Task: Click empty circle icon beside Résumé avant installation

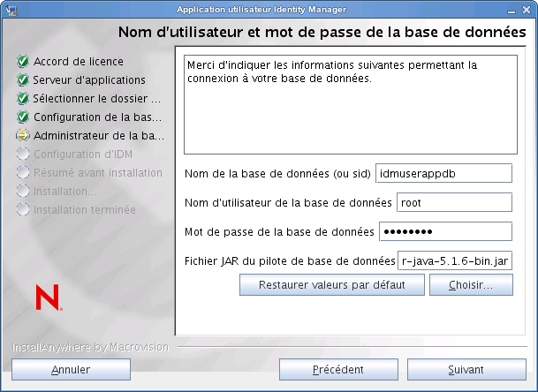Action: tap(23, 172)
